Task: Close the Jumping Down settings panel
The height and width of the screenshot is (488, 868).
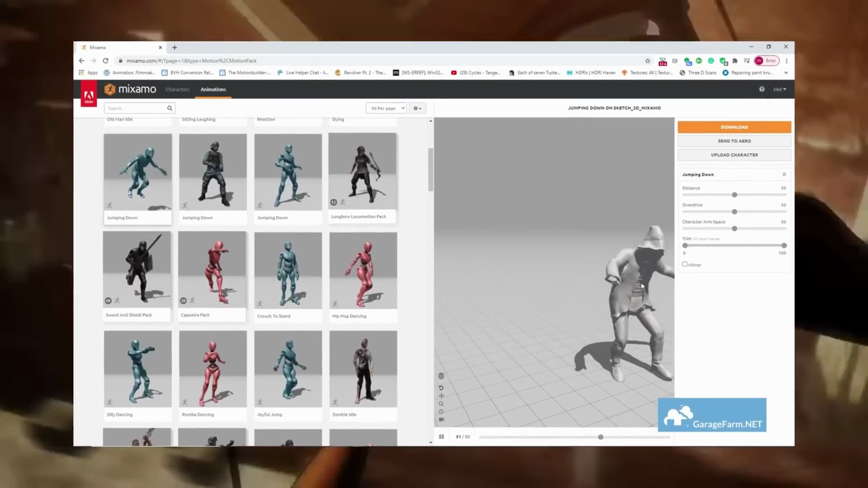Action: pos(784,175)
